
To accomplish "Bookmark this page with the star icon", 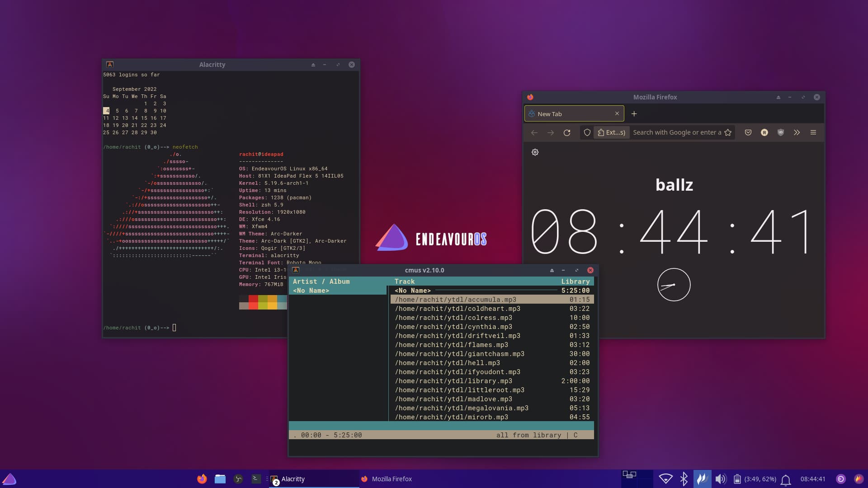I will pos(728,132).
